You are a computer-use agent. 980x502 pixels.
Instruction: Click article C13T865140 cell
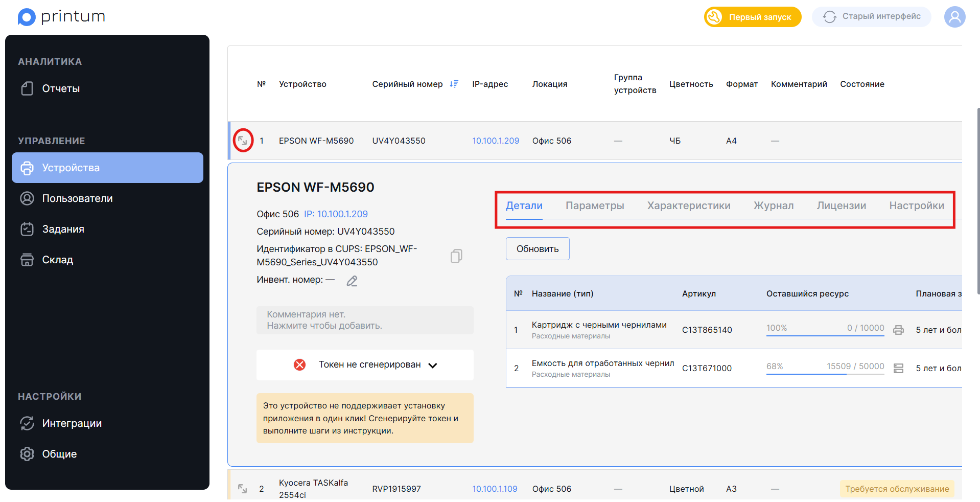coord(707,330)
